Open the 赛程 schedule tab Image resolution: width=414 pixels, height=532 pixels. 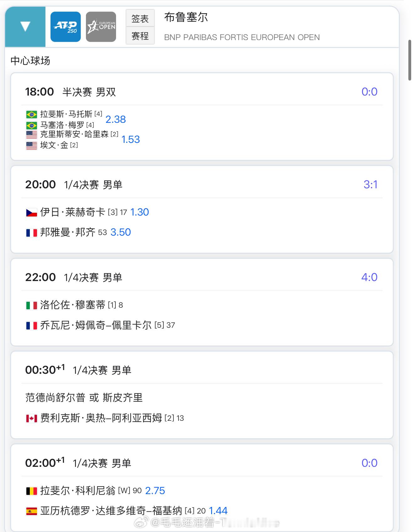(140, 36)
